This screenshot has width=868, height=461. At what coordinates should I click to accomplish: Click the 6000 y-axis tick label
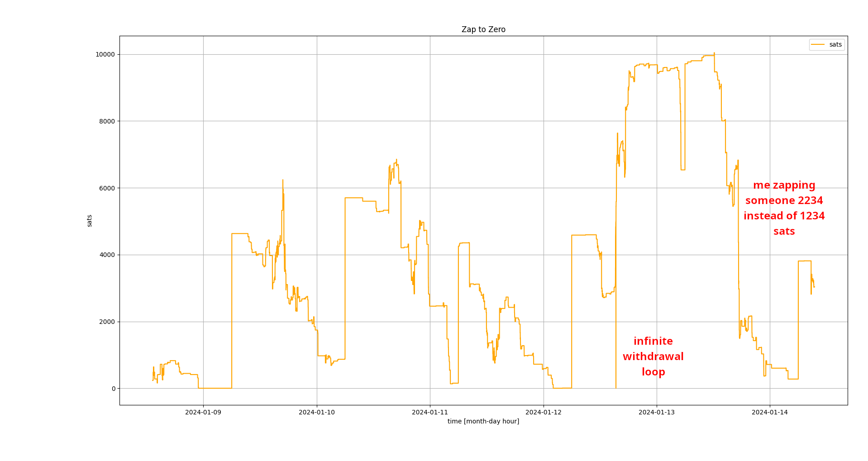[106, 188]
